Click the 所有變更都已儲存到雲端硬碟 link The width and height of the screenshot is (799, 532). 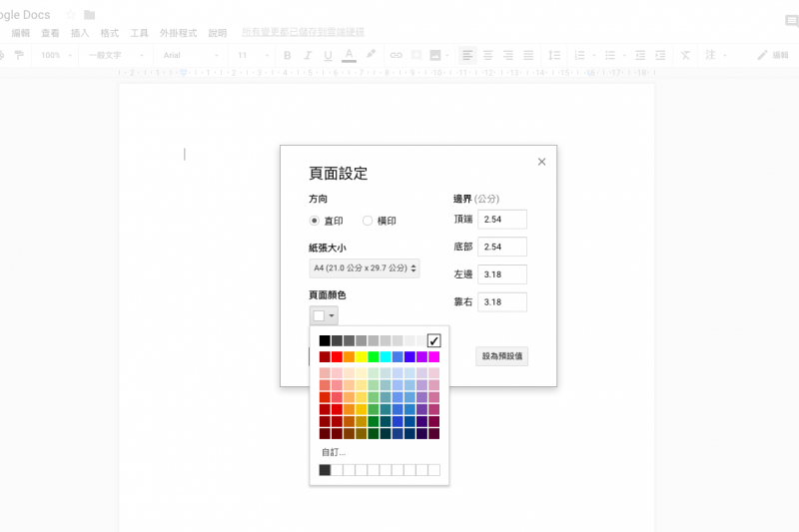coord(304,32)
